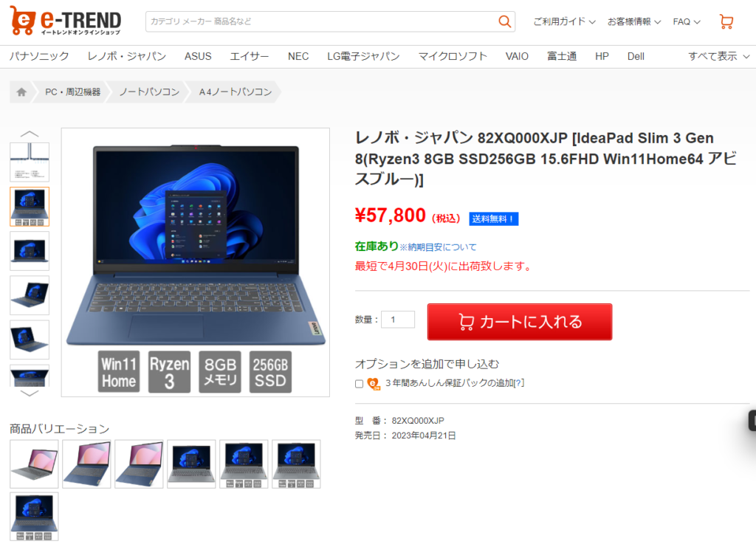Select レノボ・ジャパン in maker menu
The width and height of the screenshot is (756, 547).
(127, 56)
